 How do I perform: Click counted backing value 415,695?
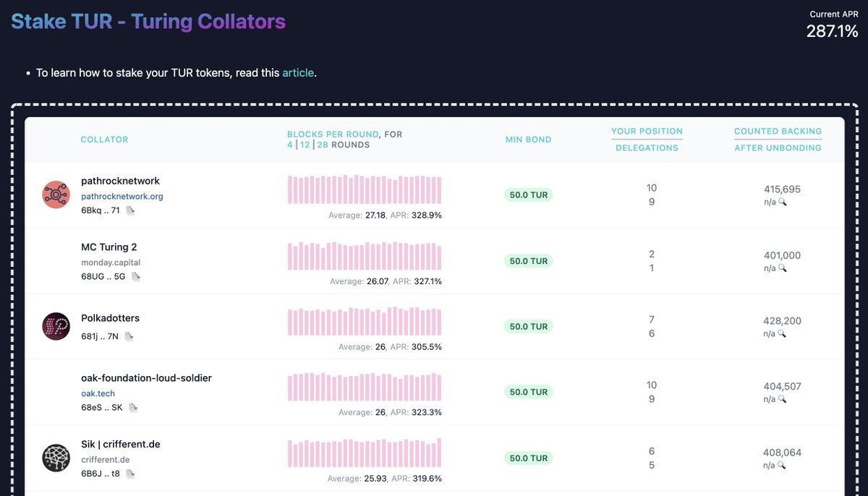coord(782,189)
